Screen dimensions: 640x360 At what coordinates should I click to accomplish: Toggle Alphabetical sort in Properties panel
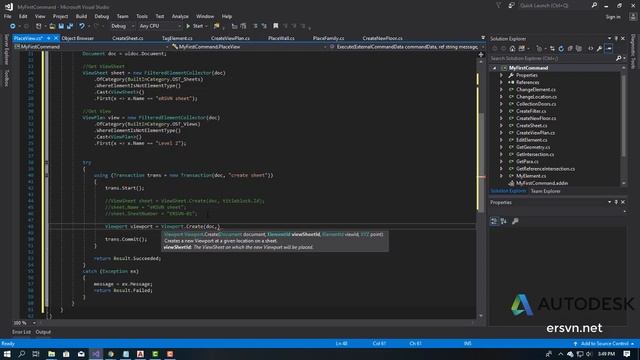point(504,221)
